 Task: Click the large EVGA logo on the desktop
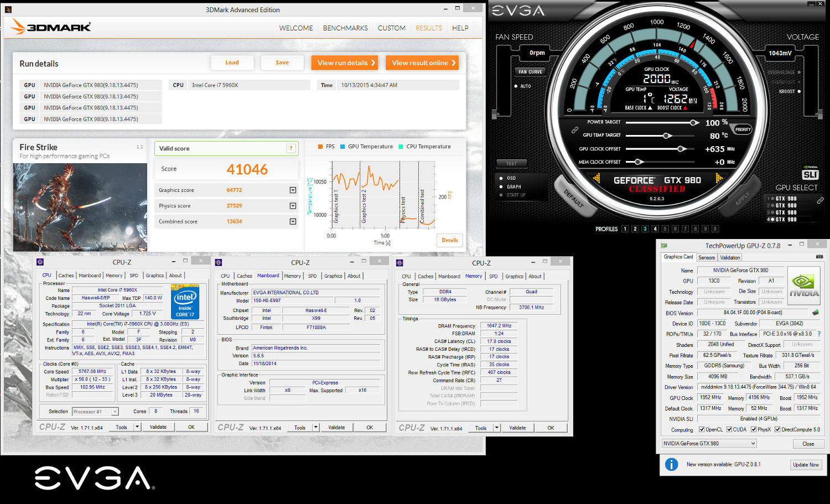pyautogui.click(x=94, y=478)
